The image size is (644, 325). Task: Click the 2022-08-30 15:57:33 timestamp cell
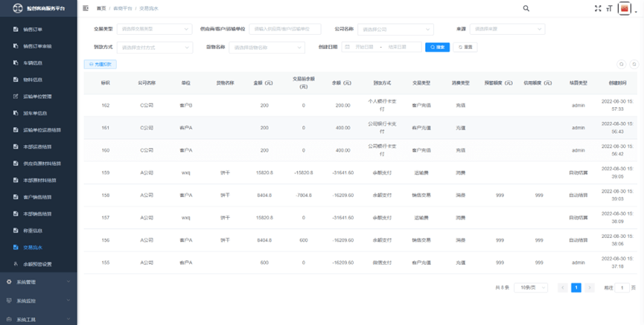618,105
